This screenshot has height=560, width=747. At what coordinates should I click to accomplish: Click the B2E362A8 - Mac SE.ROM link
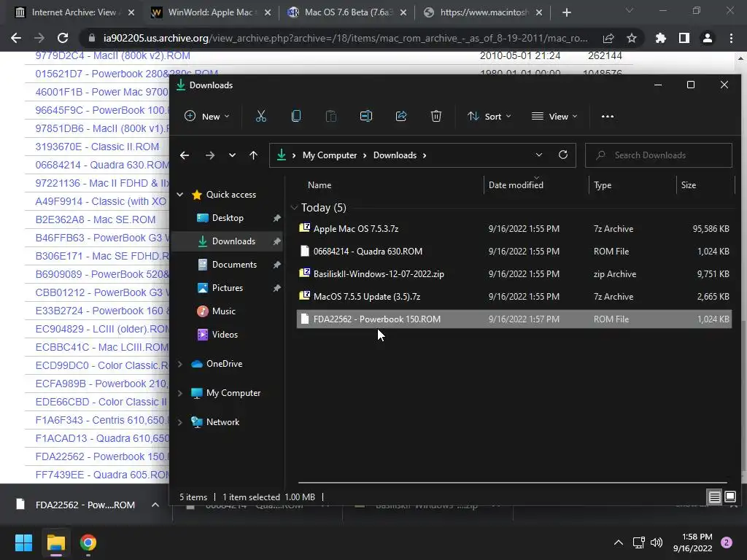click(96, 219)
